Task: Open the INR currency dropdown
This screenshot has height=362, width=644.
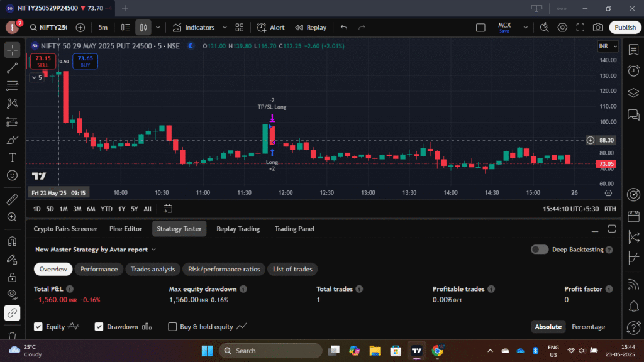Action: 608,46
